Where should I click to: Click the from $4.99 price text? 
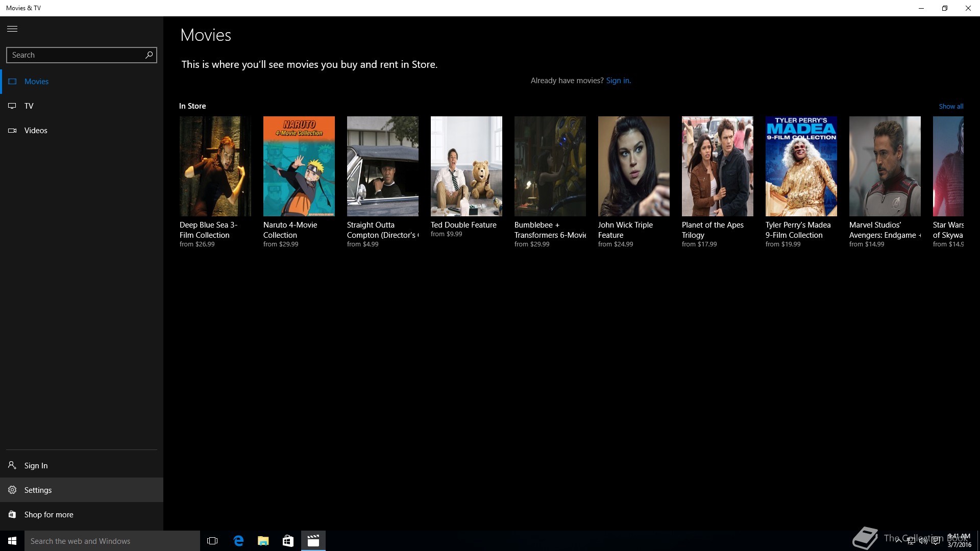(x=362, y=244)
